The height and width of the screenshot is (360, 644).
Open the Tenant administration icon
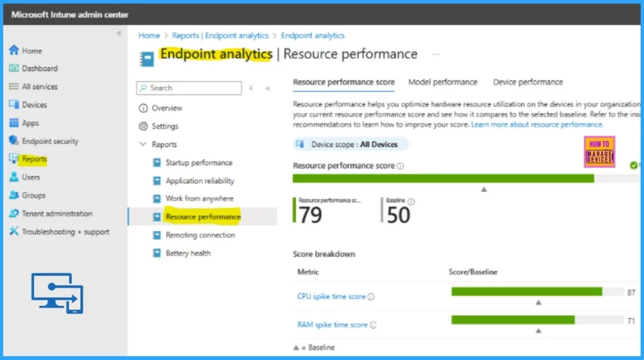pos(14,213)
